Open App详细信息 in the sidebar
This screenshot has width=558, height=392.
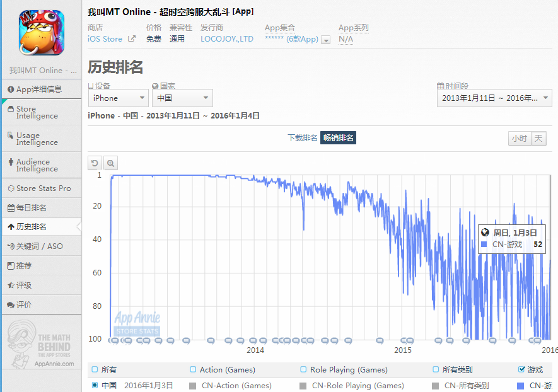click(x=42, y=89)
